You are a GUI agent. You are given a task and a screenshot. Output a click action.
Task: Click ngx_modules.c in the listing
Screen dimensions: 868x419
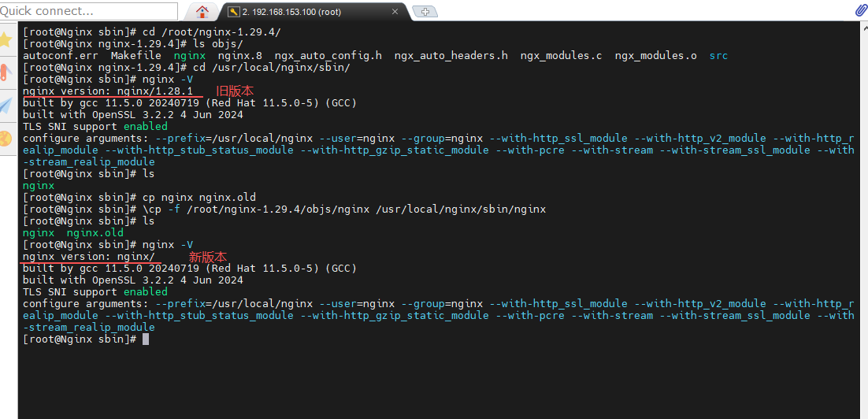tap(562, 55)
